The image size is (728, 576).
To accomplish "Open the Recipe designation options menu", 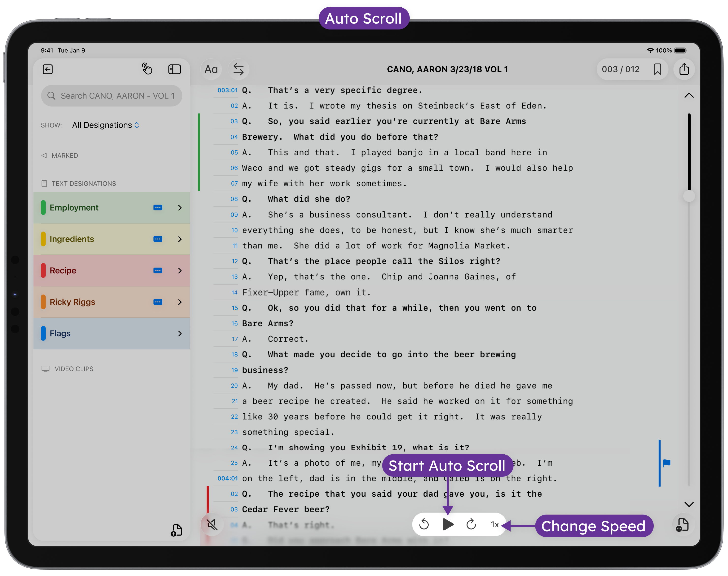I will coord(158,271).
